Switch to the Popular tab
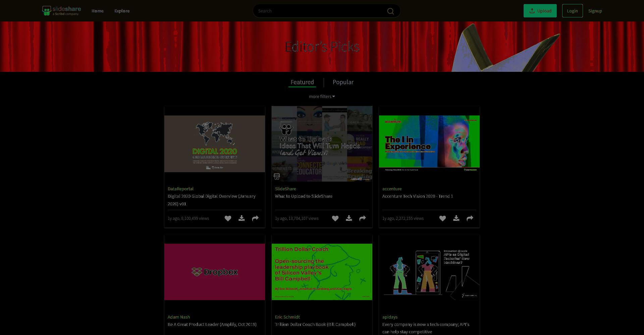Viewport: 644px width, 335px height. [343, 82]
